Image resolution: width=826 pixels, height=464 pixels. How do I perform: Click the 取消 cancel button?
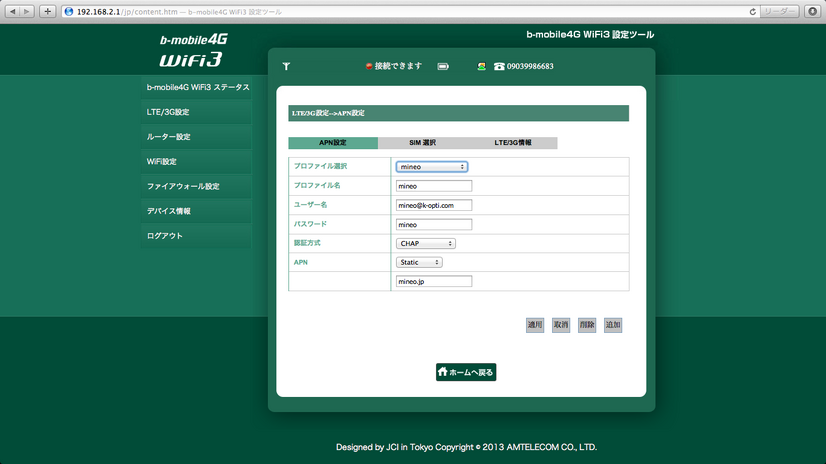(561, 325)
